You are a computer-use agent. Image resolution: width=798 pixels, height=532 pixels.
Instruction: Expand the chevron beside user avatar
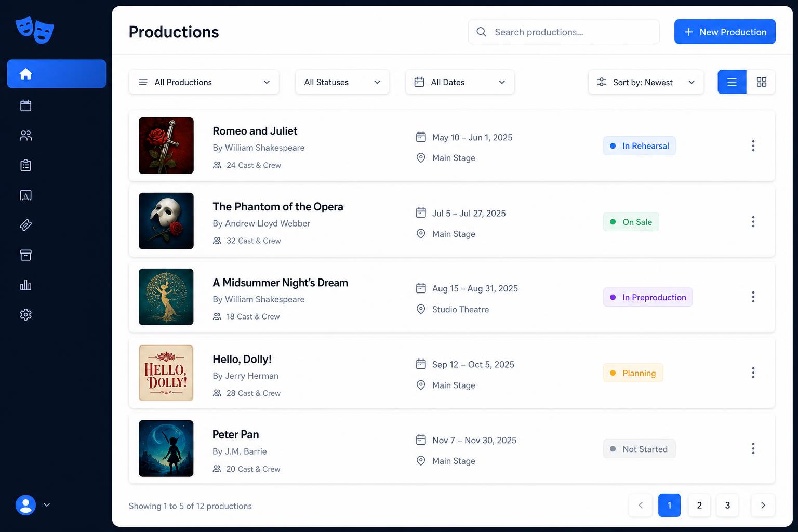47,505
